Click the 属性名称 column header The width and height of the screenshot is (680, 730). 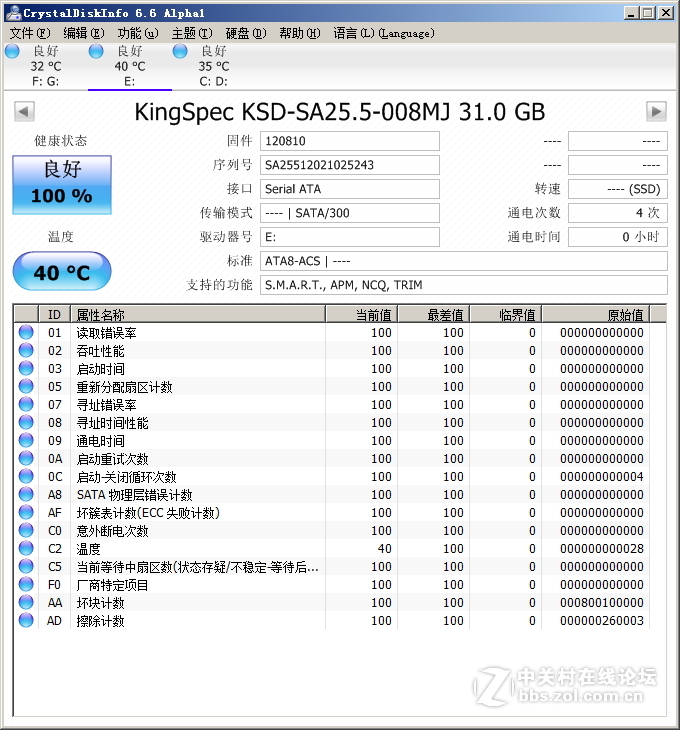coord(198,315)
